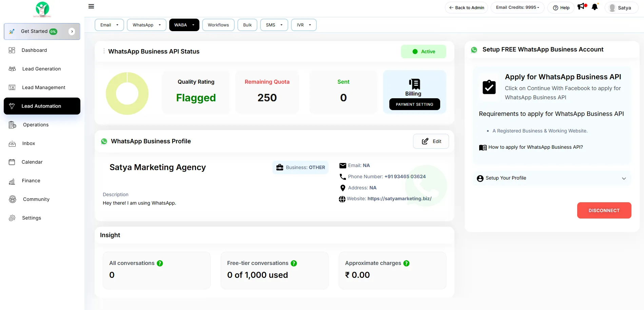Click the megaphone announcements icon
The width and height of the screenshot is (644, 310).
pyautogui.click(x=581, y=7)
